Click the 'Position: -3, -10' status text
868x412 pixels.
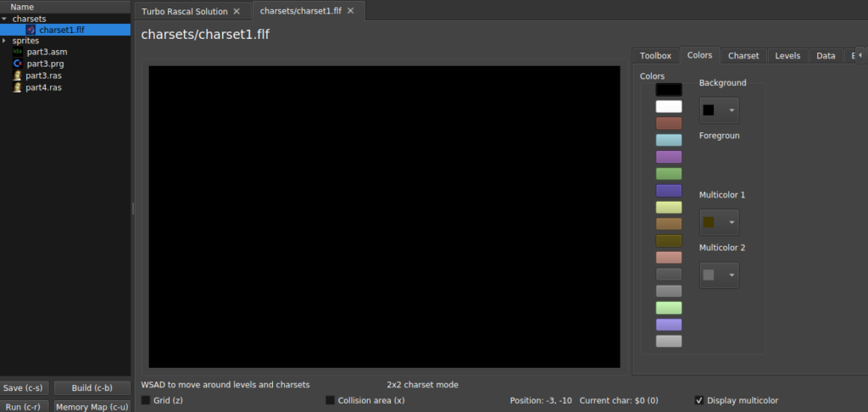click(x=541, y=400)
